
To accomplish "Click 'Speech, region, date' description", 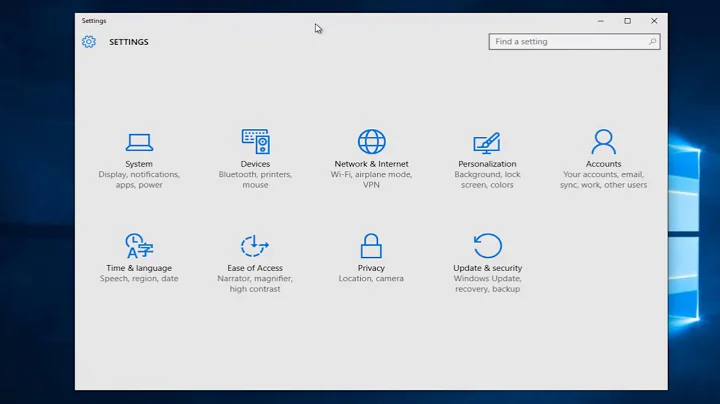I will click(x=139, y=279).
